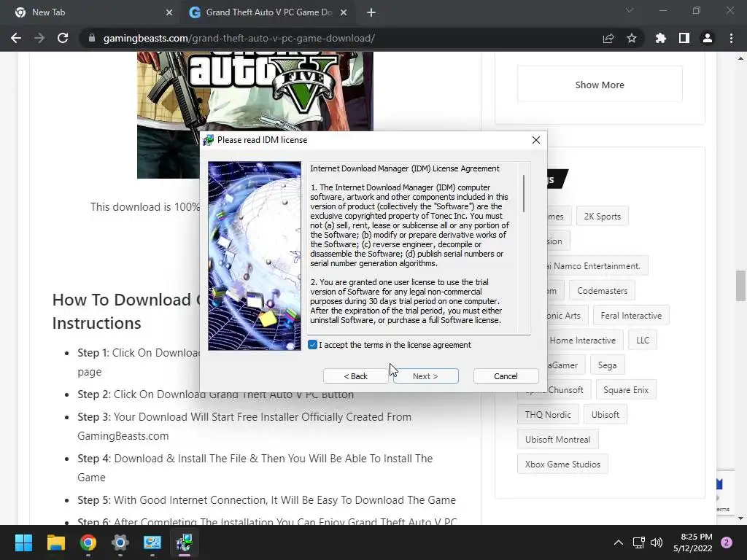Open the LLC tag
The image size is (747, 560).
(x=643, y=340)
